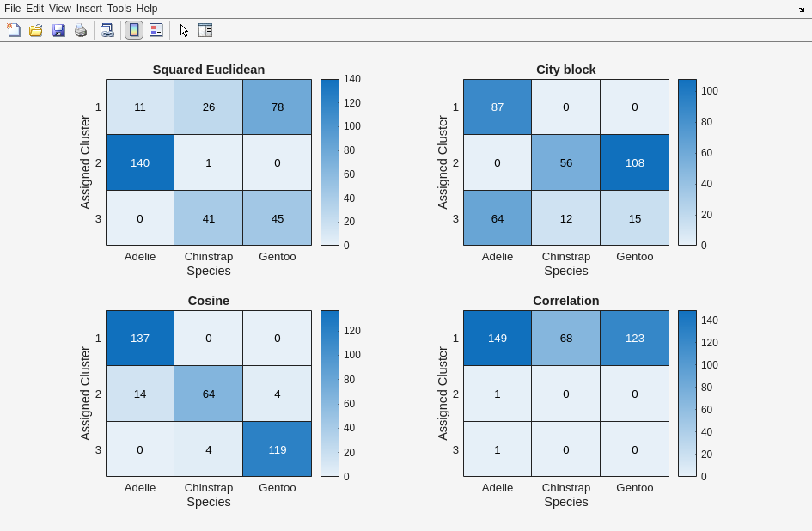The image size is (812, 531).
Task: Print the figure using the printer icon
Action: [x=81, y=30]
